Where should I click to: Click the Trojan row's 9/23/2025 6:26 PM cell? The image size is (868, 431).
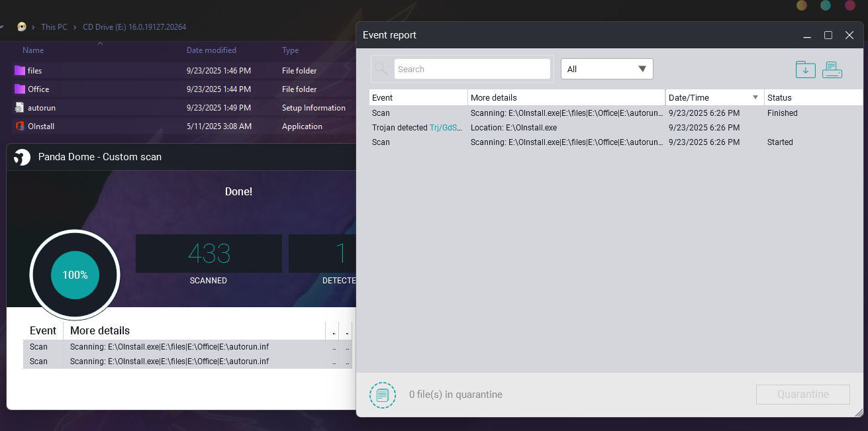(x=704, y=128)
